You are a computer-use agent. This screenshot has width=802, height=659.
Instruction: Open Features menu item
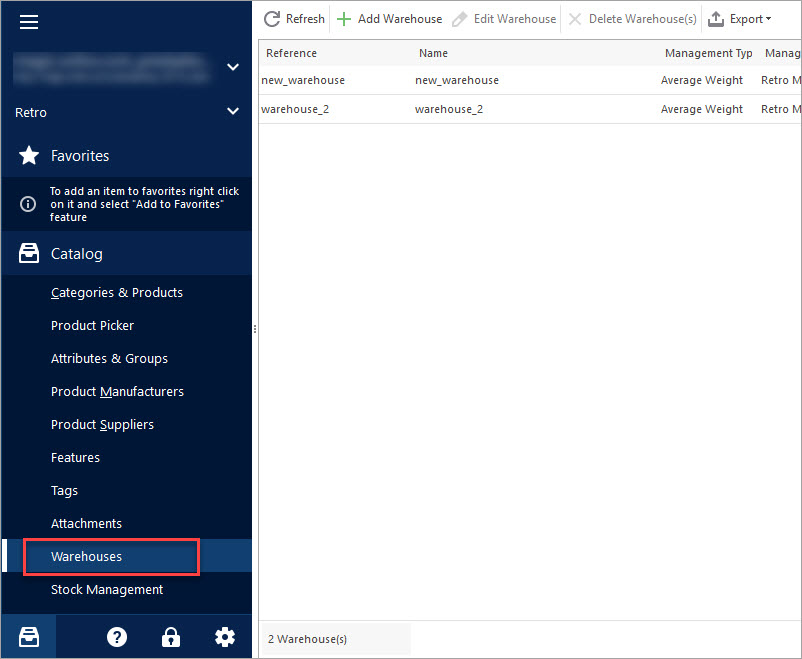tap(75, 457)
